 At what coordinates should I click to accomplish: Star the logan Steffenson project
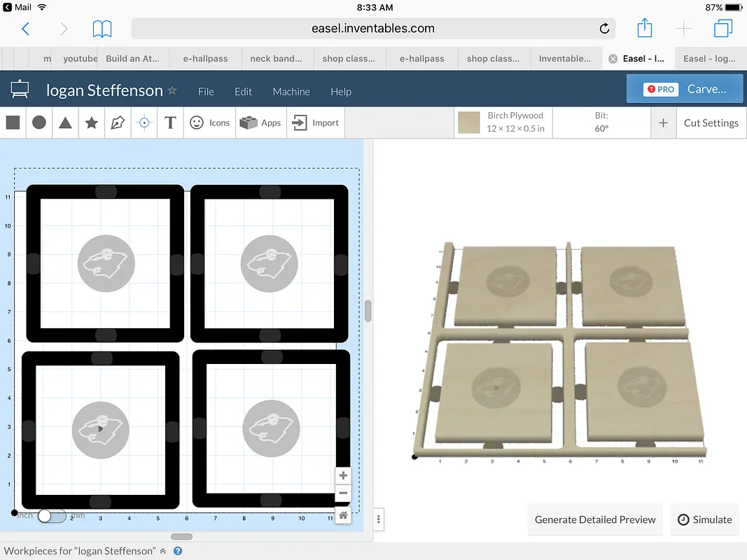(172, 91)
